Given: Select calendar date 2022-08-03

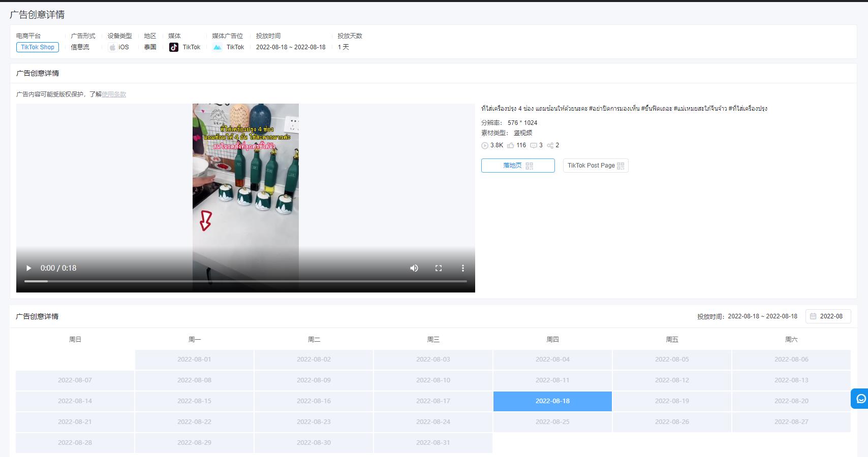Looking at the screenshot, I should [x=433, y=360].
